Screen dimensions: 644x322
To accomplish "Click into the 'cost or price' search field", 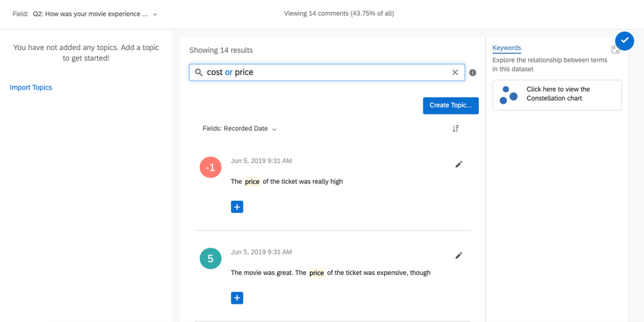I will point(326,73).
